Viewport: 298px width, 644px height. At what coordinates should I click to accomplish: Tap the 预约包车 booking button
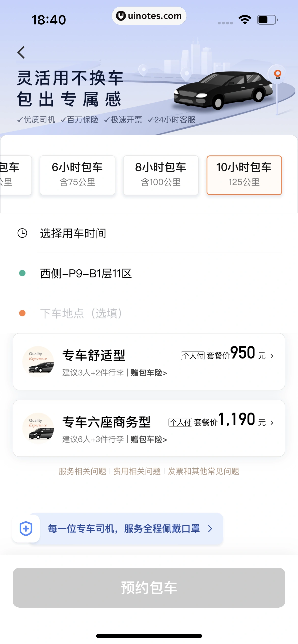(149, 588)
